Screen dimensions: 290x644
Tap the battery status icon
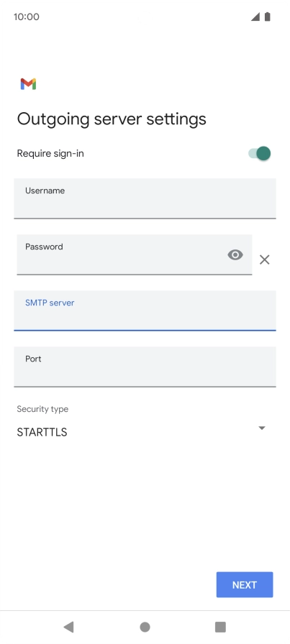[268, 17]
